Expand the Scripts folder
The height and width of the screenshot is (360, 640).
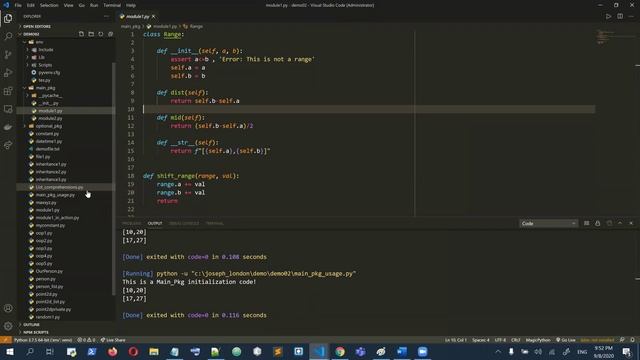click(x=45, y=65)
